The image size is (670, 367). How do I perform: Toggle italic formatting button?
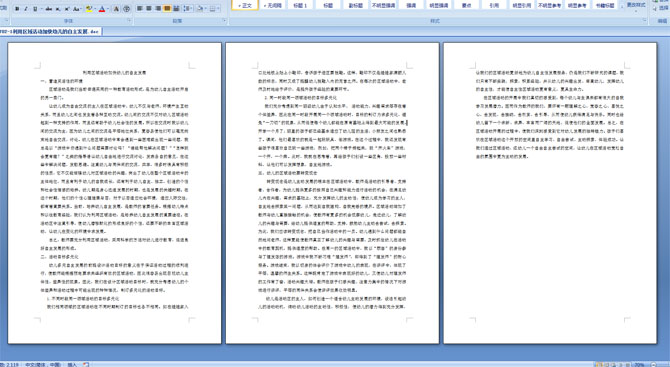click(26, 9)
